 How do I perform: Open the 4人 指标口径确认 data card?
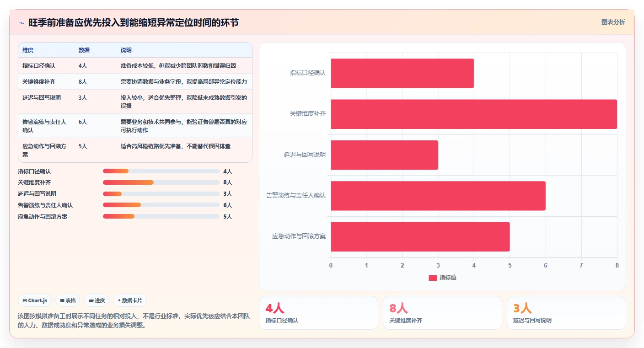(318, 313)
